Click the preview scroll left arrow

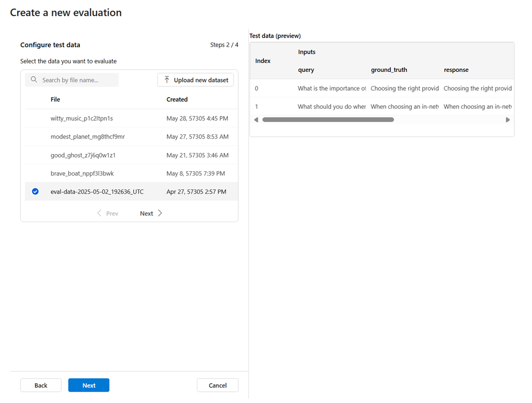tap(256, 120)
